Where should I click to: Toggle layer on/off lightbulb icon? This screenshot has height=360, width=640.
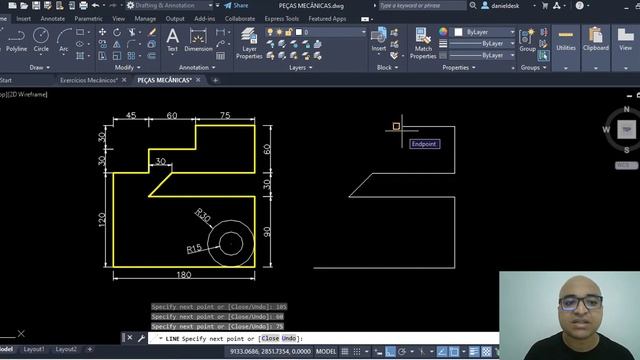(x=270, y=32)
